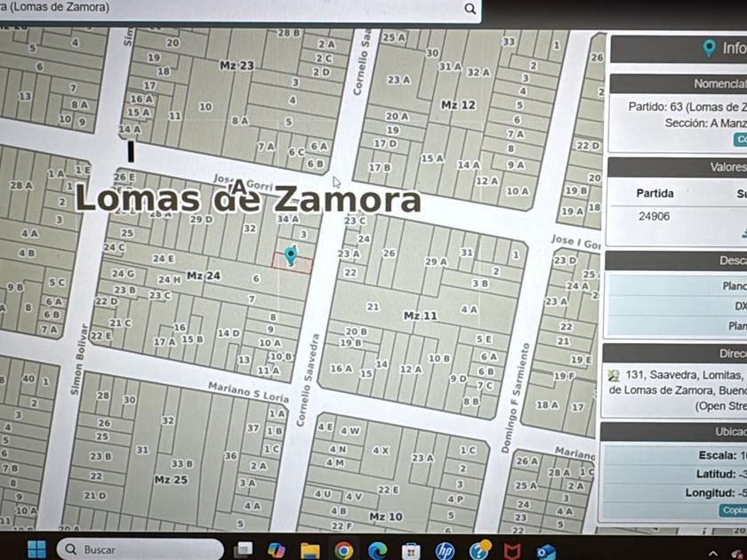Click the Lomas de Zamora map label
Image resolution: width=747 pixels, height=560 pixels.
pyautogui.click(x=248, y=198)
